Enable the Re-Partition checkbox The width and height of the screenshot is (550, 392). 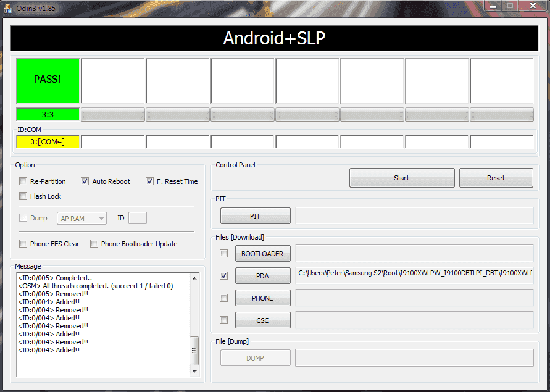23,181
